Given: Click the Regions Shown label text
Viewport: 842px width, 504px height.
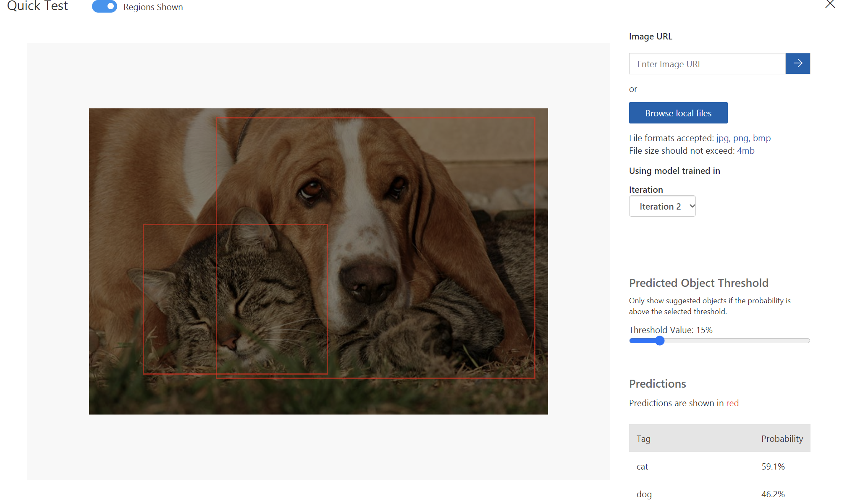Looking at the screenshot, I should coord(153,7).
